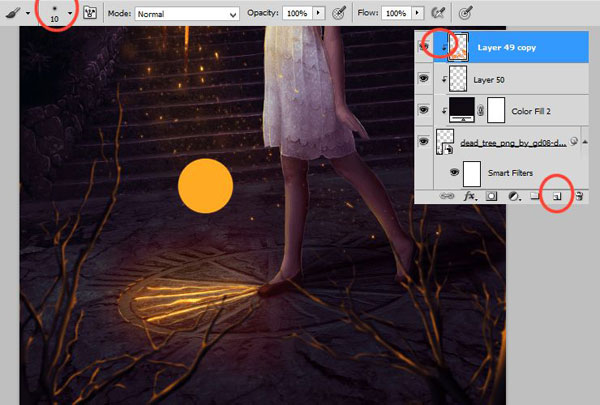This screenshot has width=600, height=405.
Task: Select the Layer 49 copy layer
Action: 511,47
